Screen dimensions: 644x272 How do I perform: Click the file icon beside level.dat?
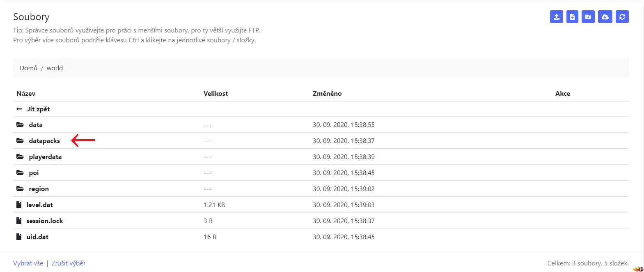click(19, 205)
